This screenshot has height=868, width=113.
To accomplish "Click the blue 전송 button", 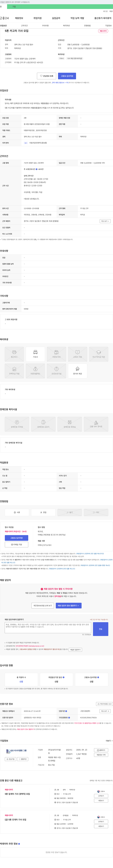I will tap(101, 629).
